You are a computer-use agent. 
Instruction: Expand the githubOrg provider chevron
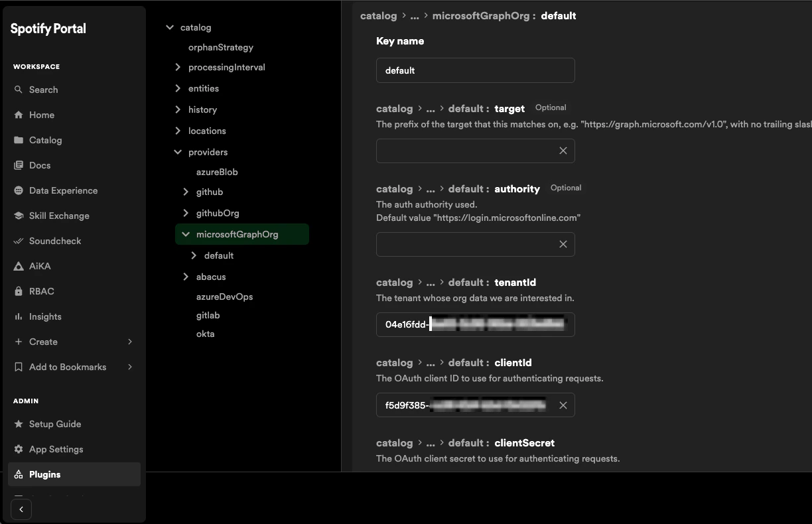tap(186, 213)
